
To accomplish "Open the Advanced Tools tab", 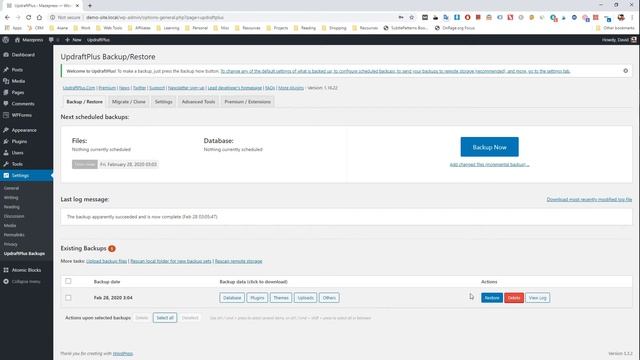I will [198, 102].
